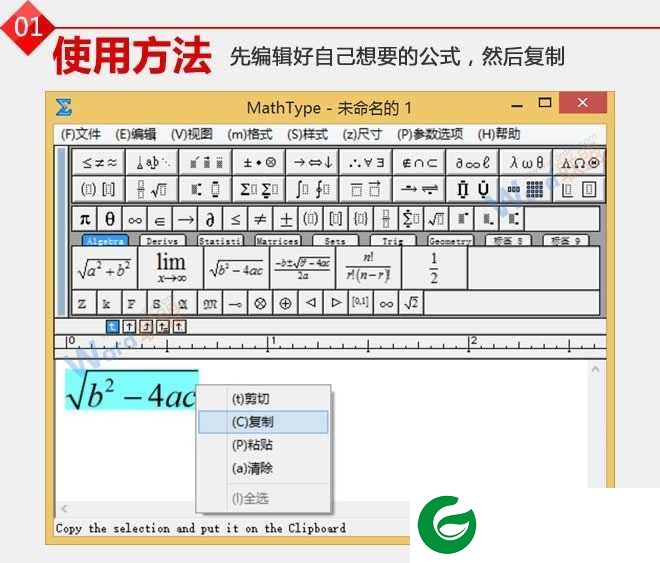
Task: Open products and set theory templates palette
Action: click(472, 189)
